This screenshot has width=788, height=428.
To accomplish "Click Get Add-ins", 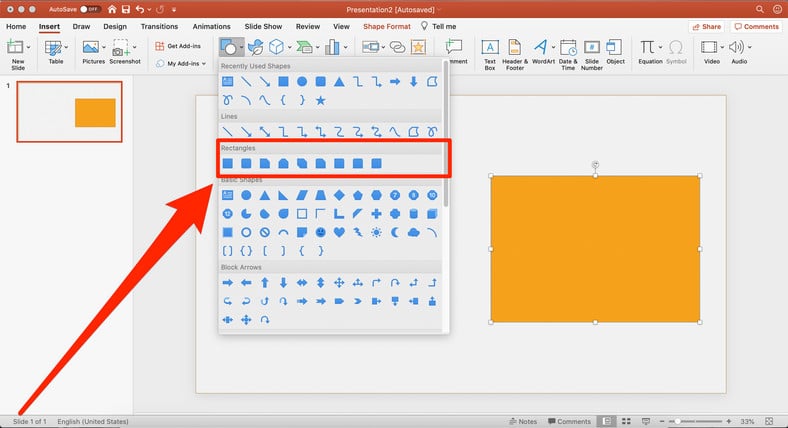I will [x=178, y=46].
